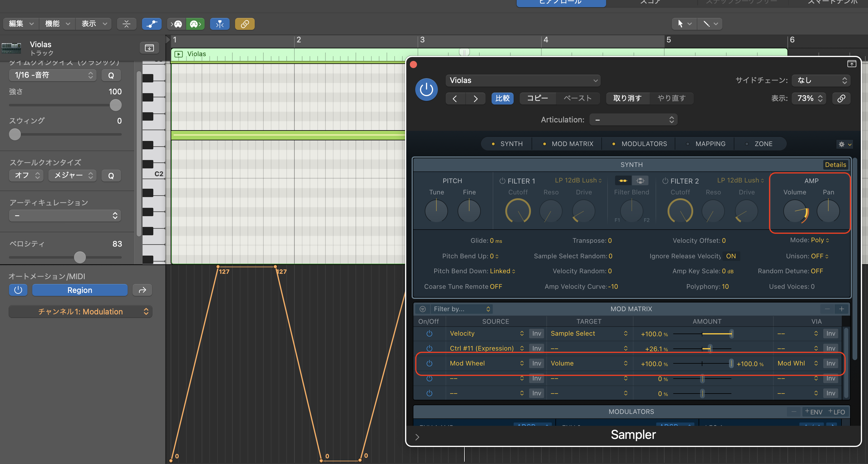Screen dimensions: 868x464
Task: Click the automation curve toolbar icon
Action: (152, 24)
